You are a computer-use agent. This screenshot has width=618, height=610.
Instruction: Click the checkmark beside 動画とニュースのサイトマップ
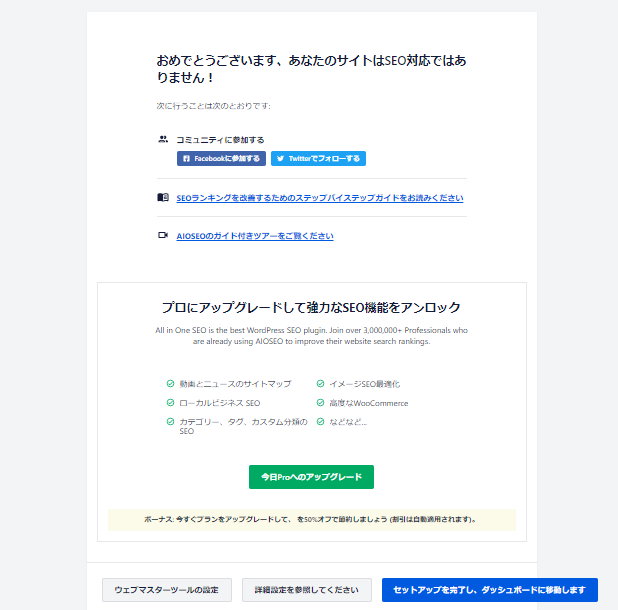pos(170,384)
